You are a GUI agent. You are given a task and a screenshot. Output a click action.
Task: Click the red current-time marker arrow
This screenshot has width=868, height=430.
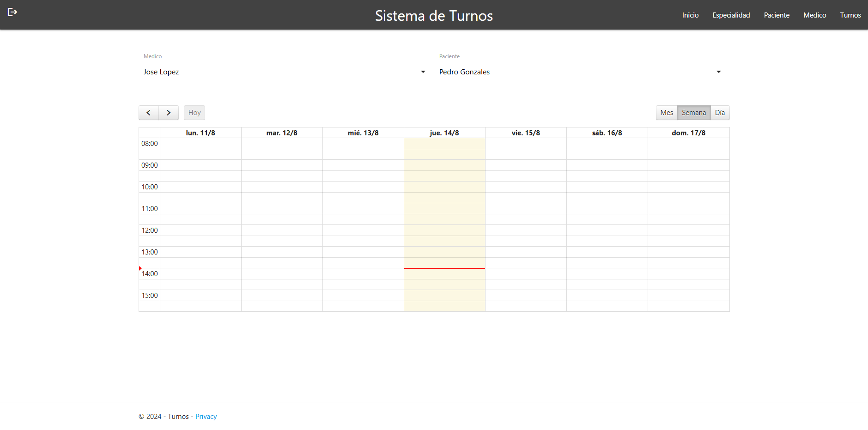pyautogui.click(x=140, y=267)
